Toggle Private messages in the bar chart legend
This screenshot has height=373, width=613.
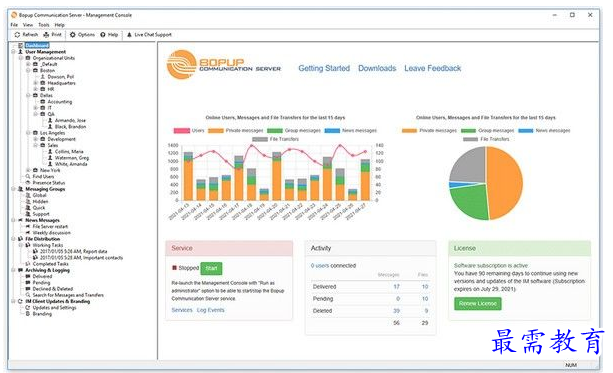pyautogui.click(x=236, y=131)
